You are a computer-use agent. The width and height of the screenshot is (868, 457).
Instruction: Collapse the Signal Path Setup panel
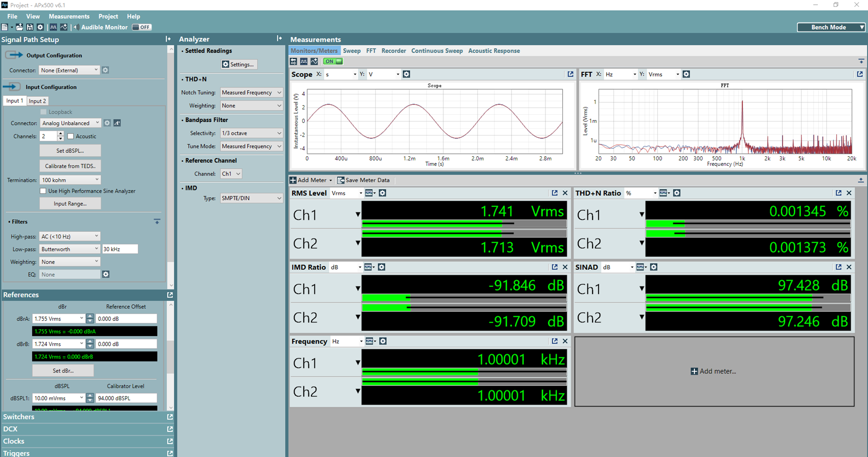tap(168, 39)
